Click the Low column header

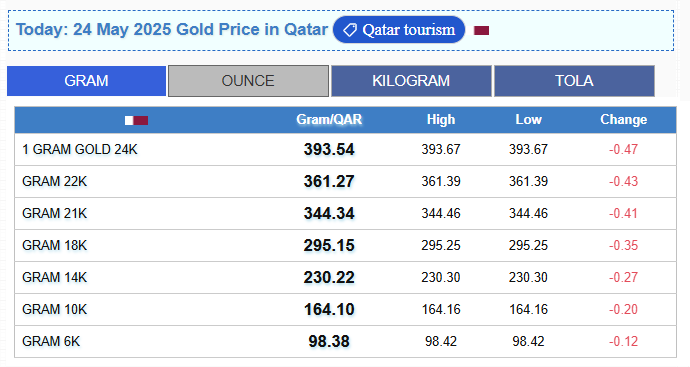click(x=529, y=120)
